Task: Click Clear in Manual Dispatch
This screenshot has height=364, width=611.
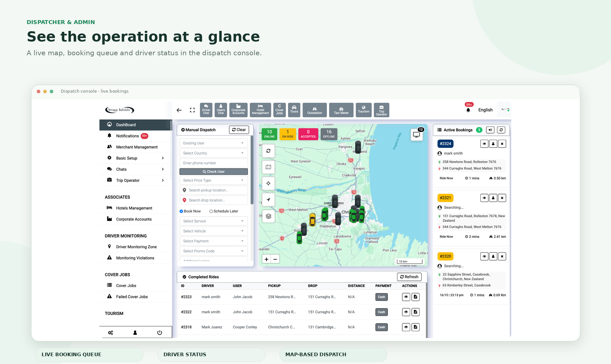Action: (x=239, y=130)
